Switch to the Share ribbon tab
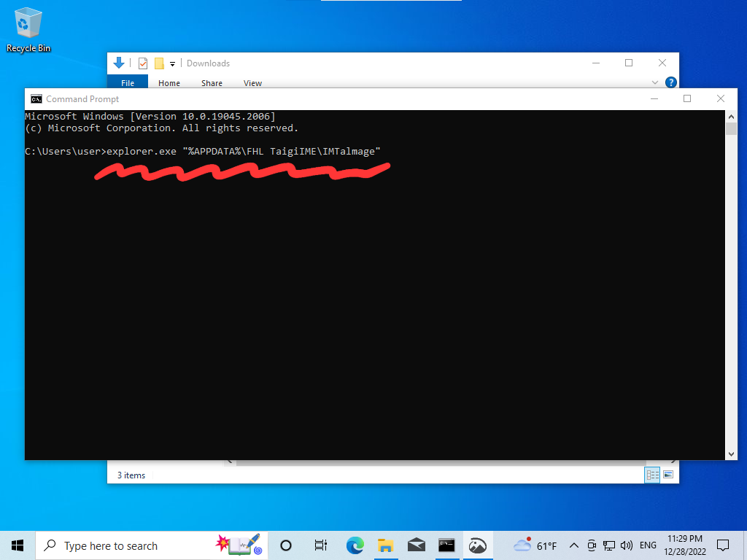This screenshot has height=560, width=747. tap(212, 83)
